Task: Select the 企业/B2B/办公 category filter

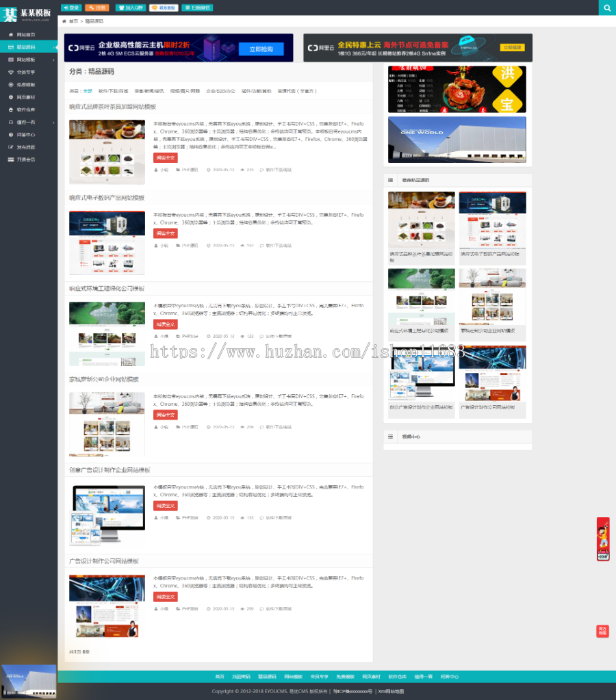Action: 220,91
